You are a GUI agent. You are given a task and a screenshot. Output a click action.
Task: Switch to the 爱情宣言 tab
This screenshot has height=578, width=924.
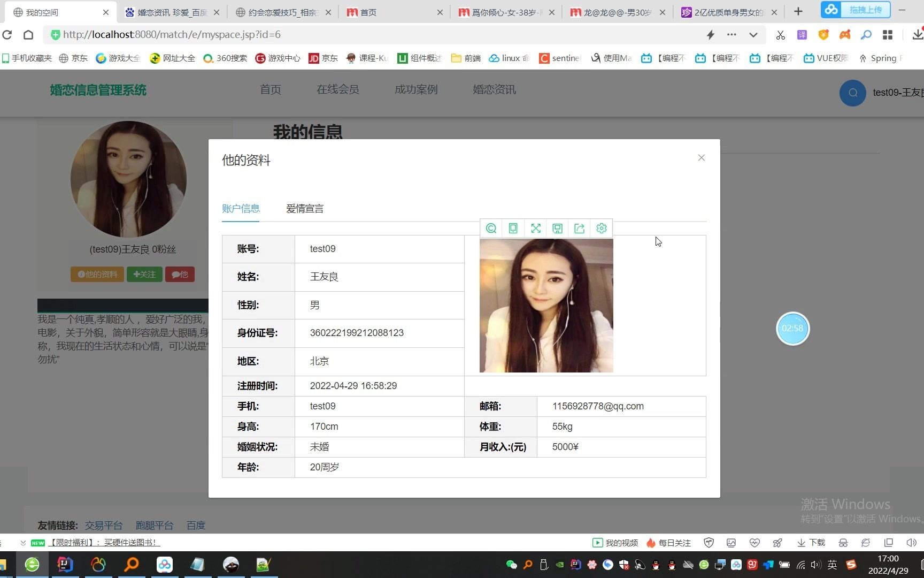click(305, 209)
